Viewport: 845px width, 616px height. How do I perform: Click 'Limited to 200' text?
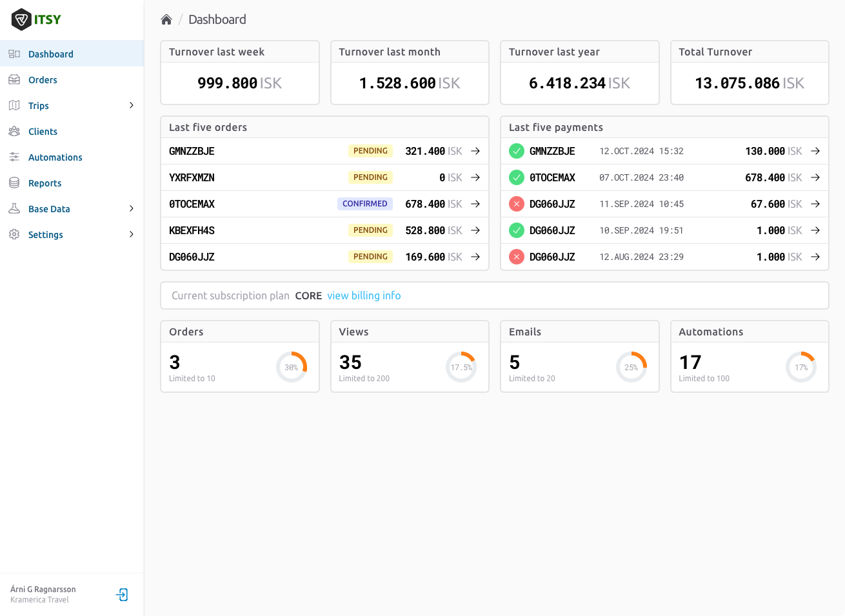(x=364, y=379)
